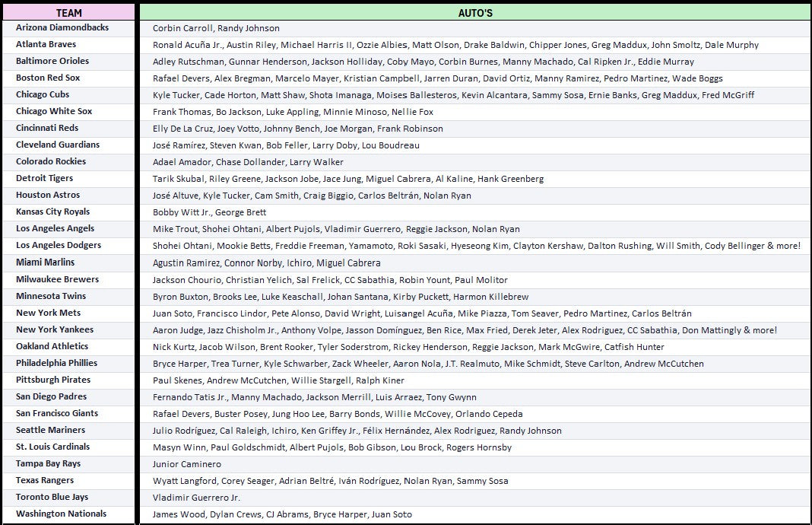Screen dimensions: 812x525
Task: Select the Chicago Cubs team cell
Action: (68, 95)
